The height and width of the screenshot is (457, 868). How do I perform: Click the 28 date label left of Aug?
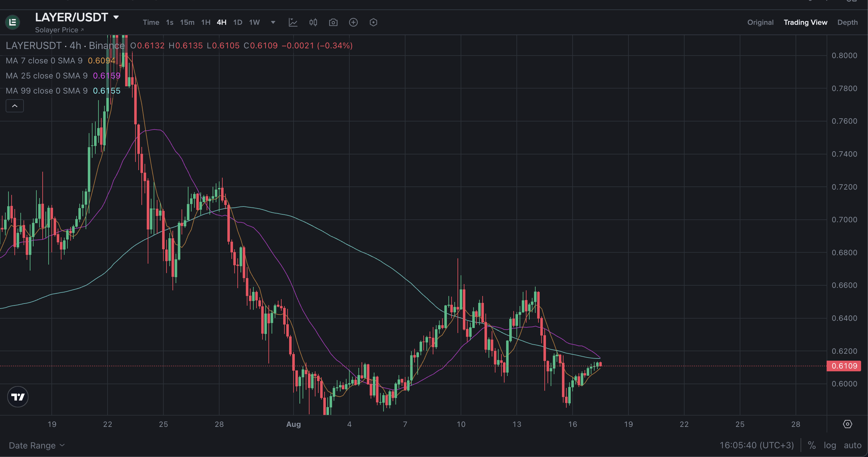point(219,424)
